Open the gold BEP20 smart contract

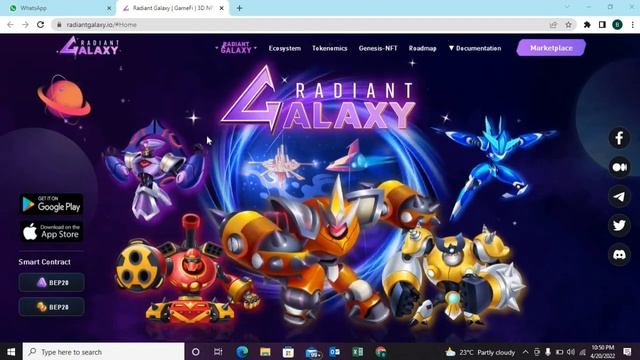pos(51,307)
